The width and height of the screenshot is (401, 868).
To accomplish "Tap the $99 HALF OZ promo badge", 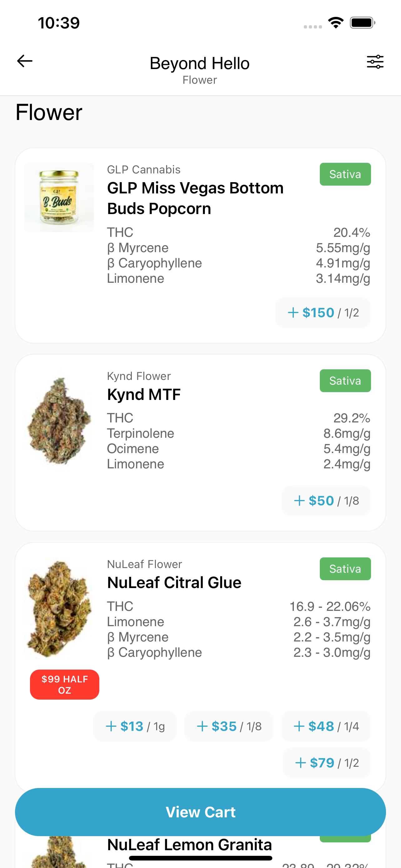I will 65,685.
